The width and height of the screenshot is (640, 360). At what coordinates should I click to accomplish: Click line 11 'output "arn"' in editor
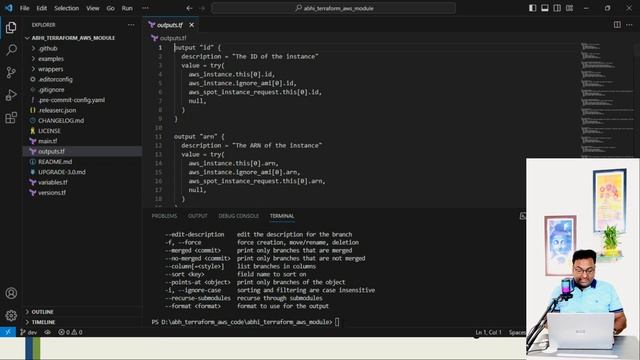[x=199, y=137]
